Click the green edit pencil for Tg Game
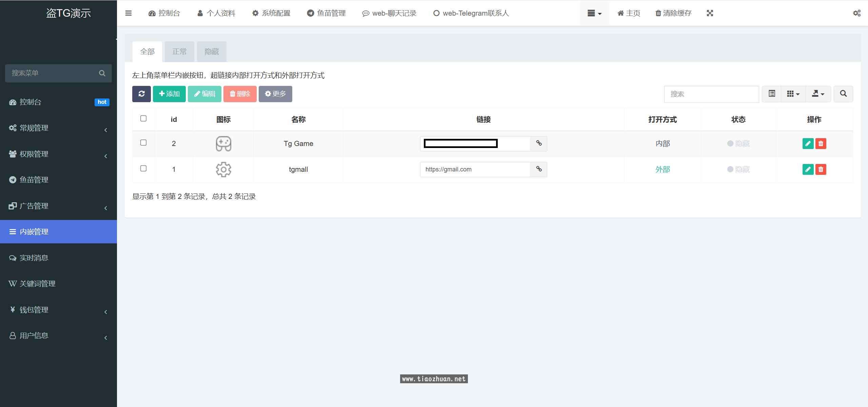This screenshot has width=868, height=407. pyautogui.click(x=808, y=144)
